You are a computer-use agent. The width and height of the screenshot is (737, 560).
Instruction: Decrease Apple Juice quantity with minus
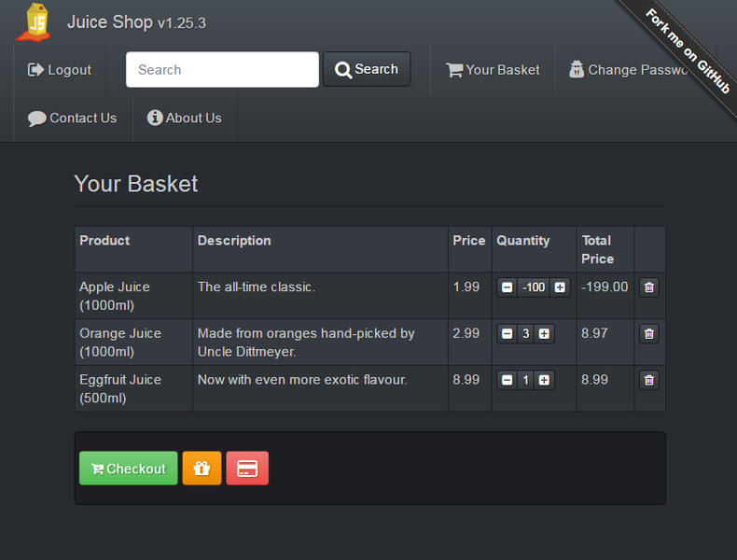[507, 287]
